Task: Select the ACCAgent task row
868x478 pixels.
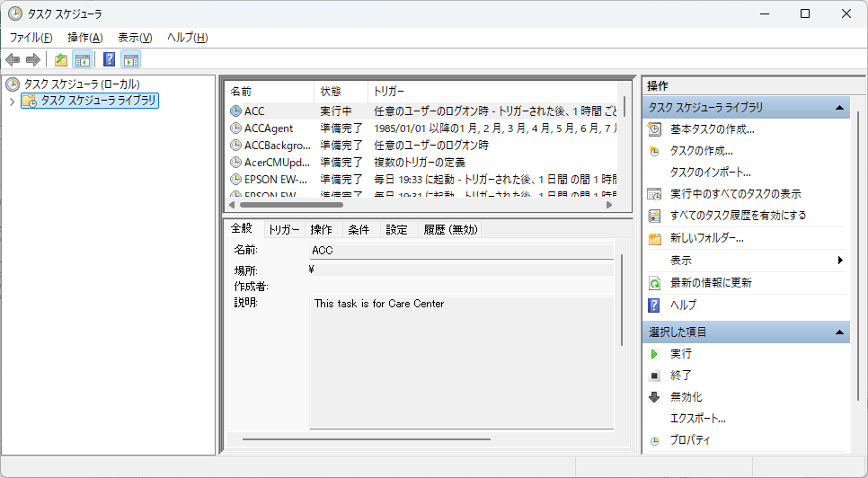Action: (x=422, y=128)
